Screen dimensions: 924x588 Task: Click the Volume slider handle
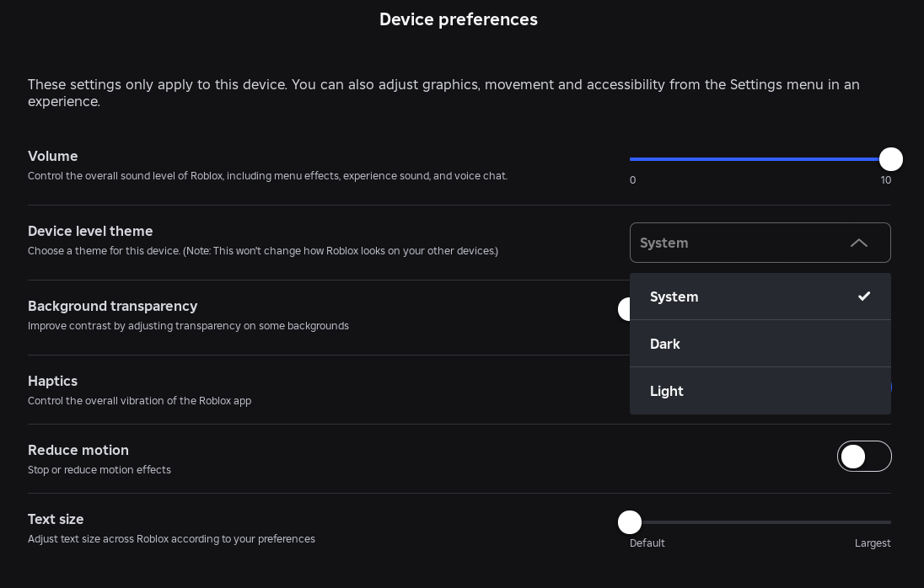click(x=890, y=159)
